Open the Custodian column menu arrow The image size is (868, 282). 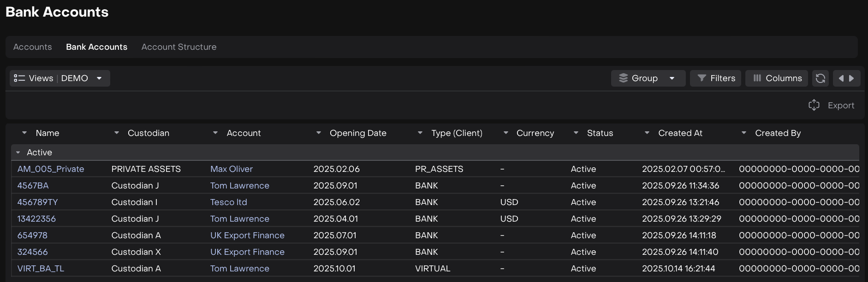point(117,133)
